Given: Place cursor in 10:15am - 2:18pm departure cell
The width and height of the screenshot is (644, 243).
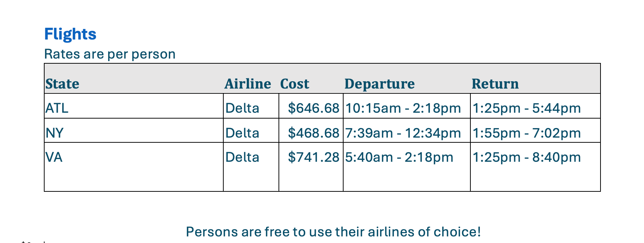Looking at the screenshot, I should pyautogui.click(x=403, y=108).
